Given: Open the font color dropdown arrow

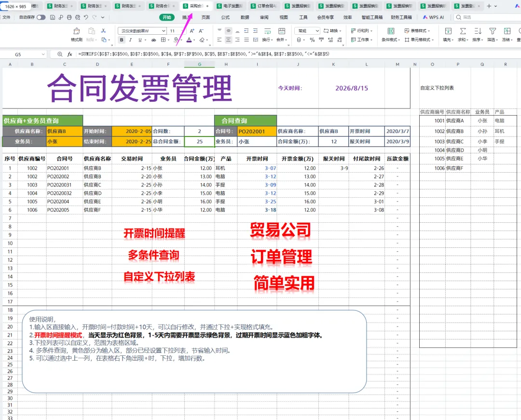Looking at the screenshot, I should tap(194, 40).
